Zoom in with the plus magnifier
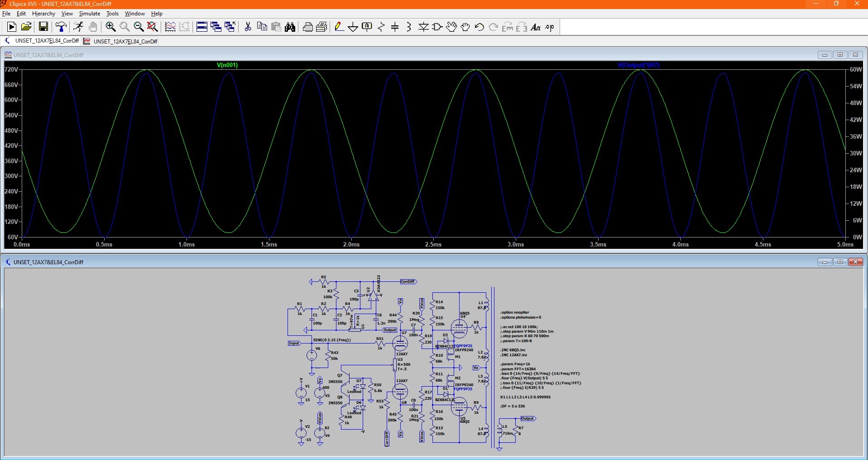 click(110, 27)
